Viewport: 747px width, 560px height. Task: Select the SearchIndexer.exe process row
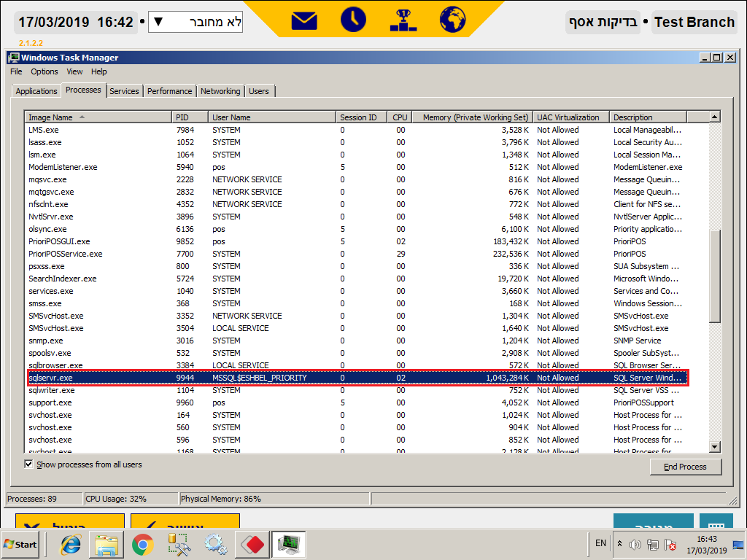356,279
